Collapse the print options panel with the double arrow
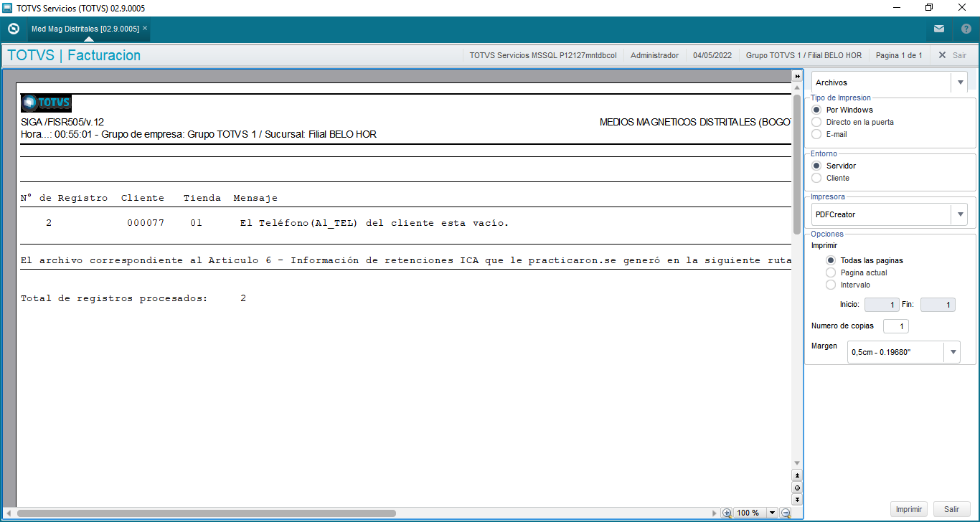This screenshot has width=980, height=522. 797,76
